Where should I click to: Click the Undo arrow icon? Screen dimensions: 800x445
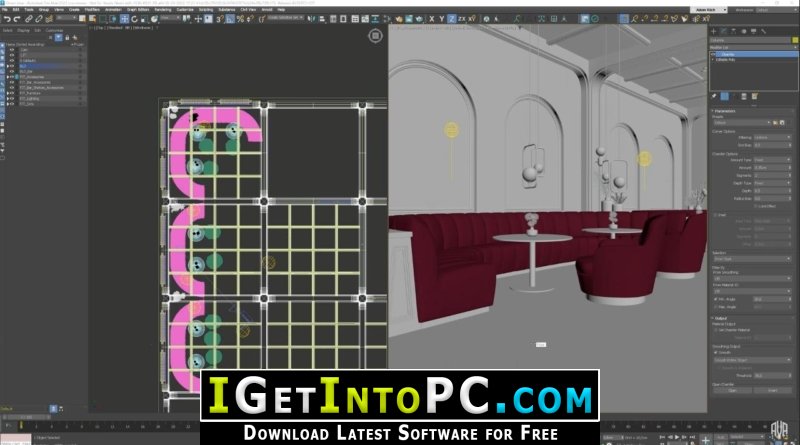point(7,19)
